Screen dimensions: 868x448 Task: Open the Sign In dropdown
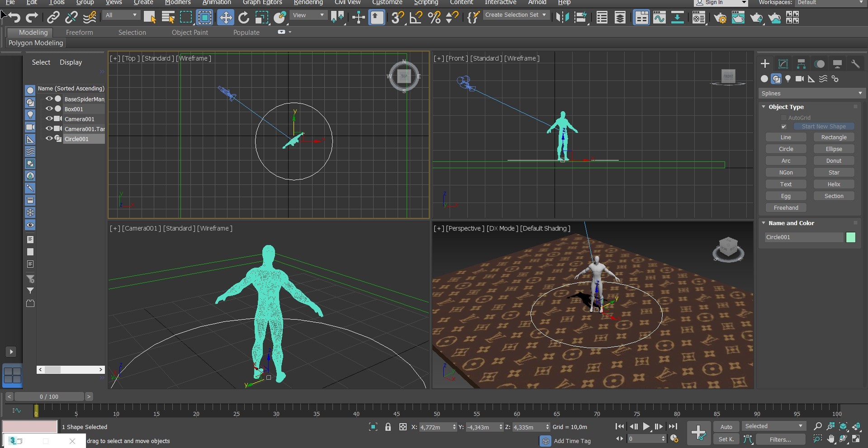tap(721, 3)
